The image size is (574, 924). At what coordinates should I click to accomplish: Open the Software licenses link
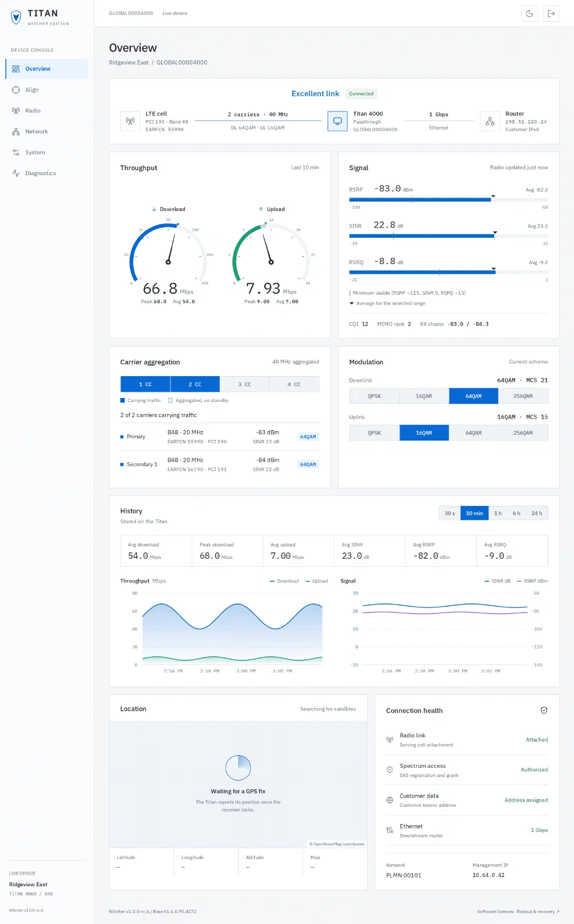click(x=495, y=911)
